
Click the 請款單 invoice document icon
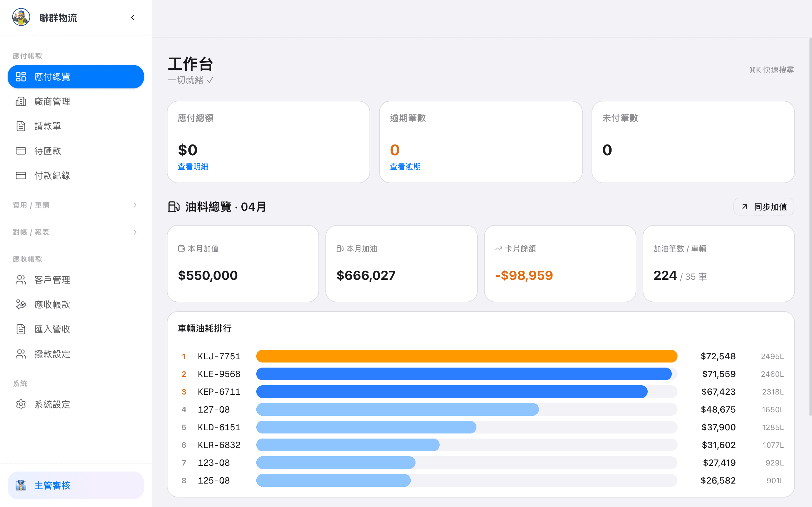coord(21,126)
